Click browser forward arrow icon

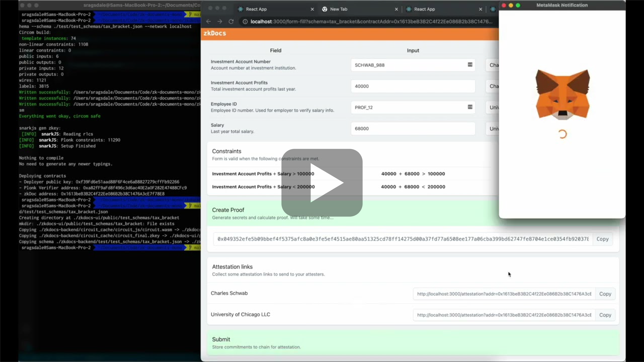point(220,22)
